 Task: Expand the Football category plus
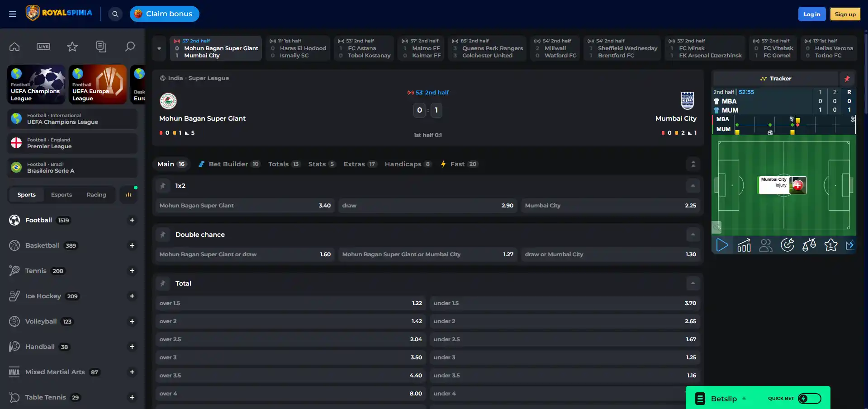[x=132, y=220]
